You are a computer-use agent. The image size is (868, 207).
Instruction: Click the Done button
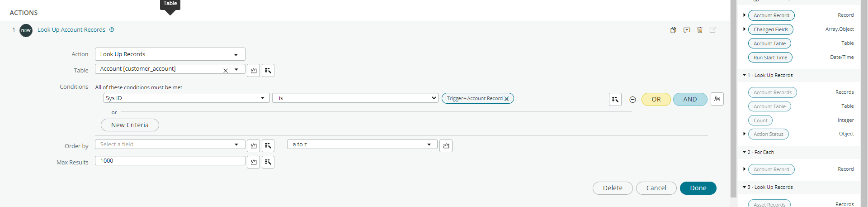(698, 188)
